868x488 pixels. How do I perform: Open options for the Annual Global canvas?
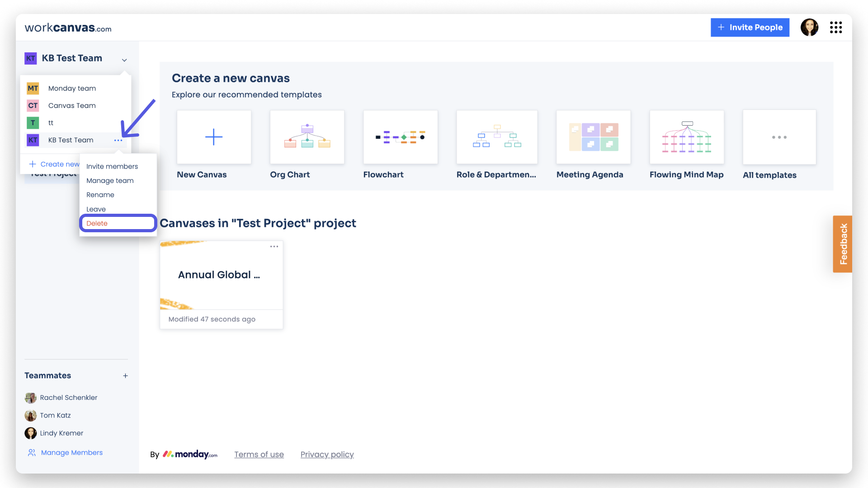(274, 247)
